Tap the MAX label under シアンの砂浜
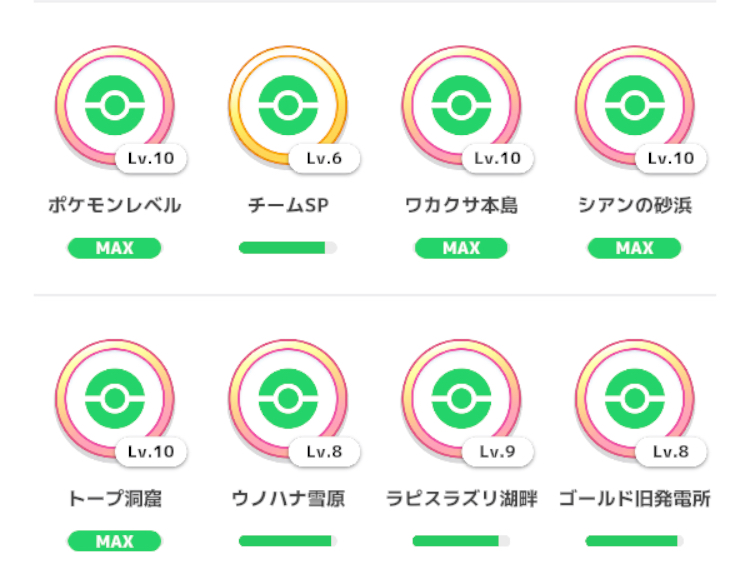The image size is (750, 585). 635,248
